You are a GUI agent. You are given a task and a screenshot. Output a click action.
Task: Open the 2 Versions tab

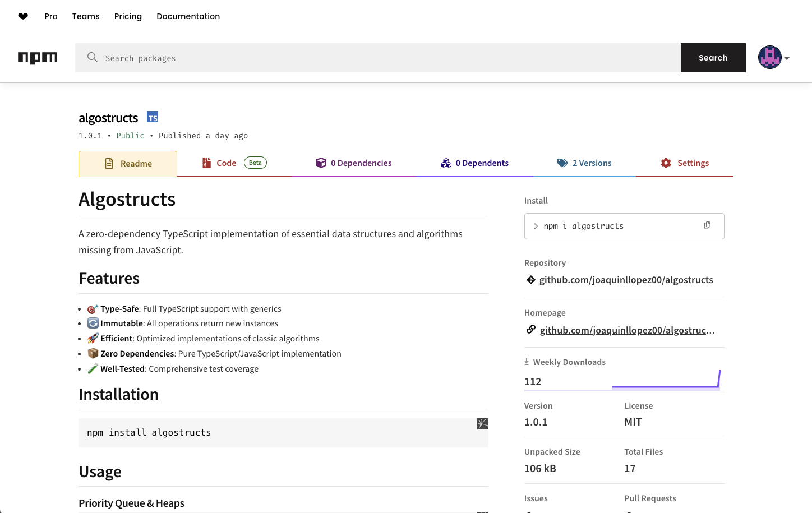tap(584, 163)
